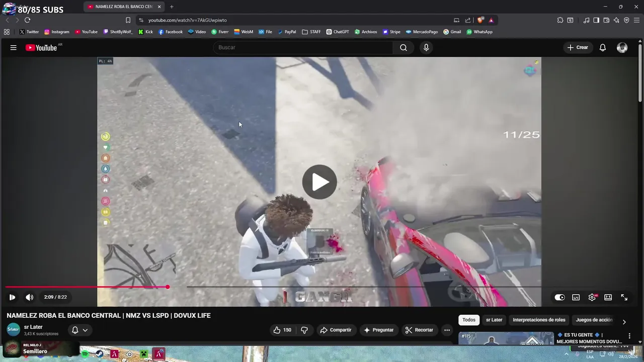Open the sr Later channel name link
644x362 pixels.
[33, 327]
